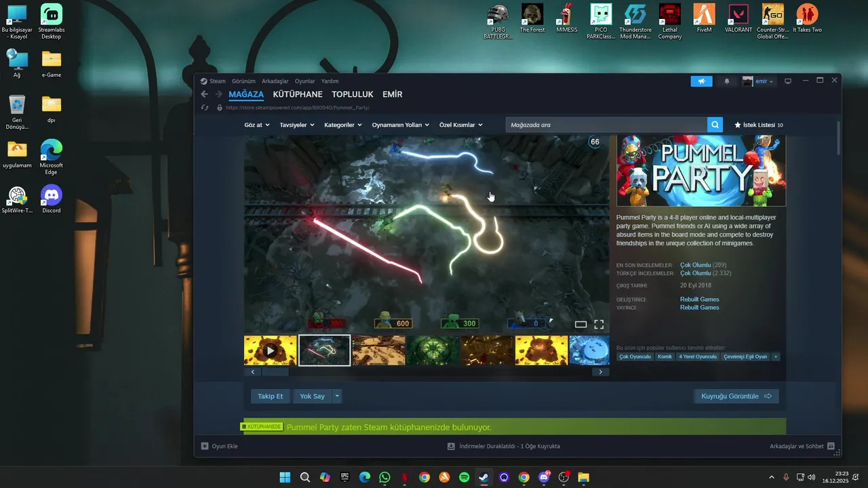Image resolution: width=868 pixels, height=488 pixels.
Task: Open the Windows Start menu
Action: pyautogui.click(x=285, y=477)
